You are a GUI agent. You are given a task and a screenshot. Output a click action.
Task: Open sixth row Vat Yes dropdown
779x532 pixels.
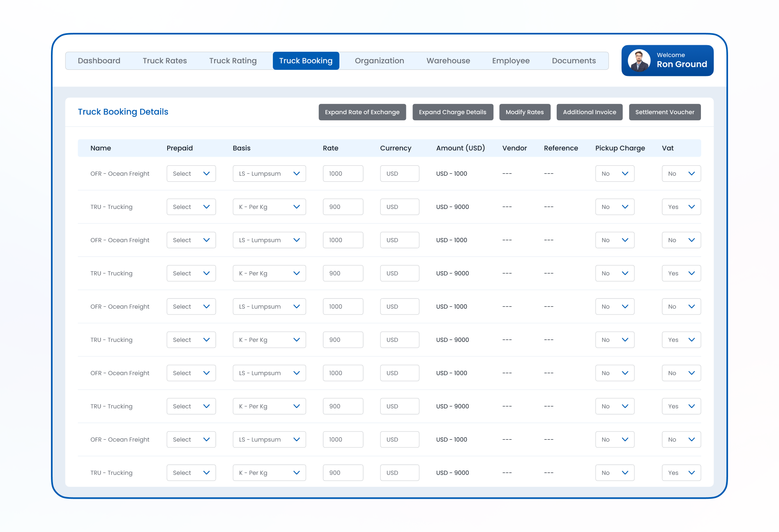681,340
